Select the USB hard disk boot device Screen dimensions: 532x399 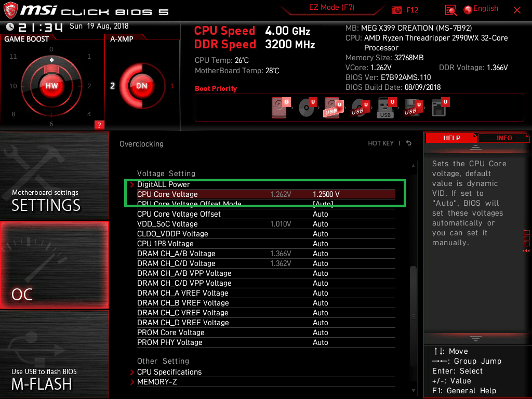[x=334, y=108]
